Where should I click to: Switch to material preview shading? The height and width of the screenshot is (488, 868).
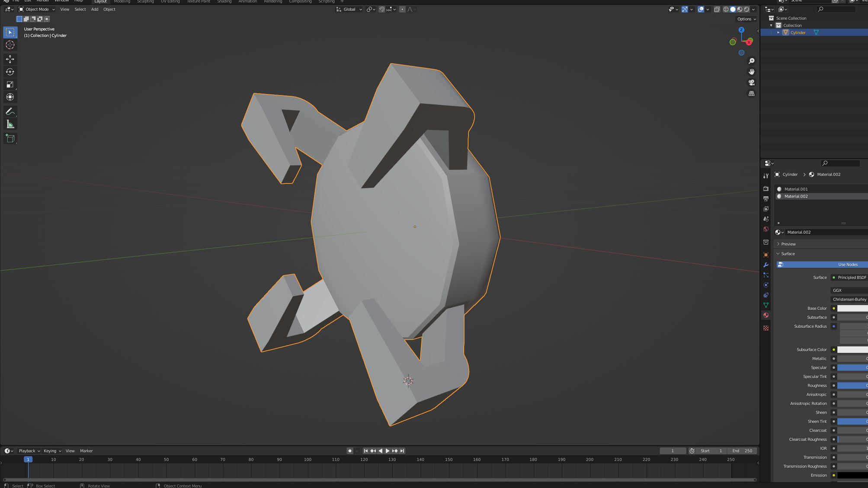(740, 9)
